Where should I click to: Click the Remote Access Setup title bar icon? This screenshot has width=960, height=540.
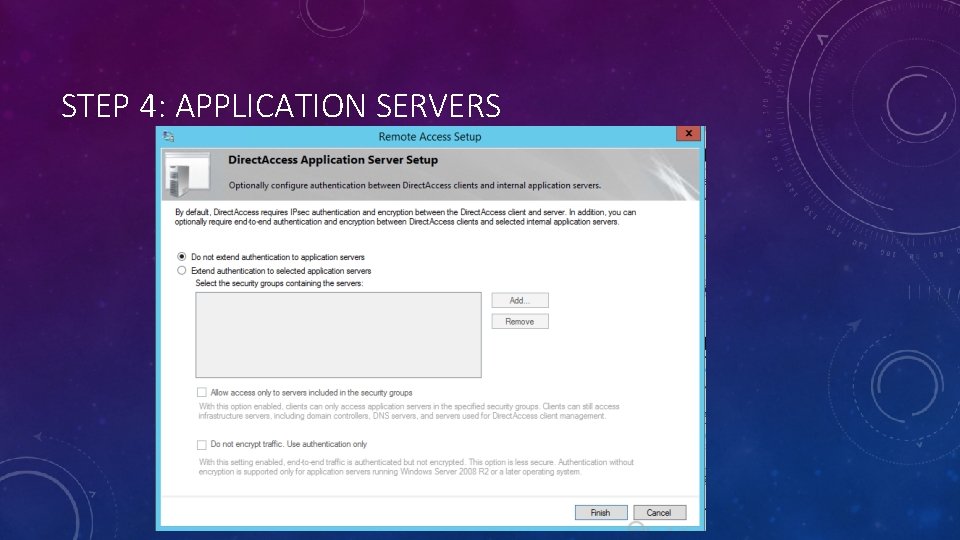pos(169,137)
